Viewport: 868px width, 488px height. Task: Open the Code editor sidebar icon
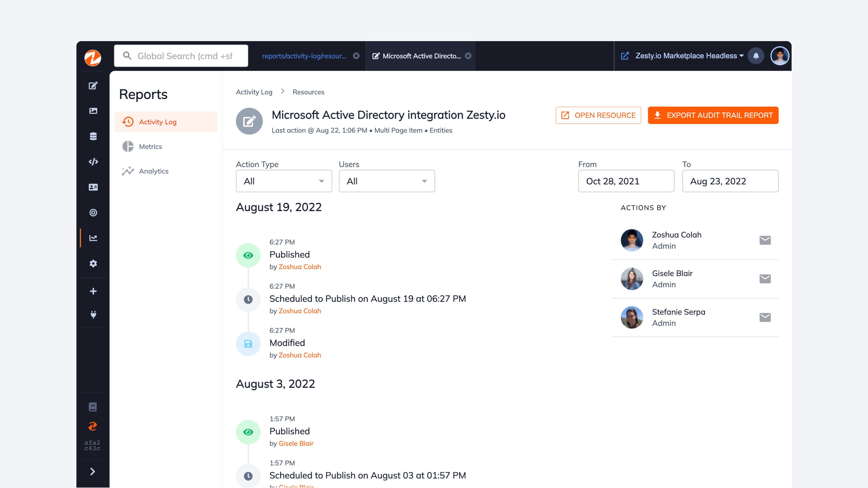(x=93, y=162)
